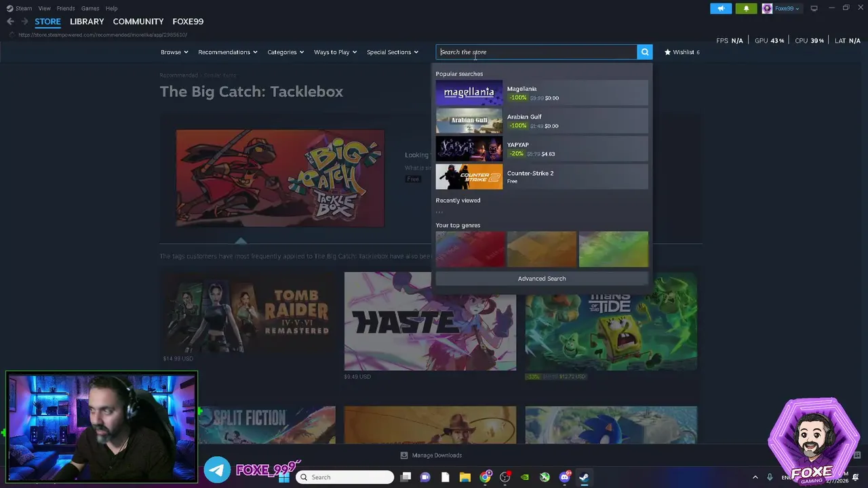Show hidden system tray icons chevron
Screen dimensions: 868x488
tap(755, 477)
